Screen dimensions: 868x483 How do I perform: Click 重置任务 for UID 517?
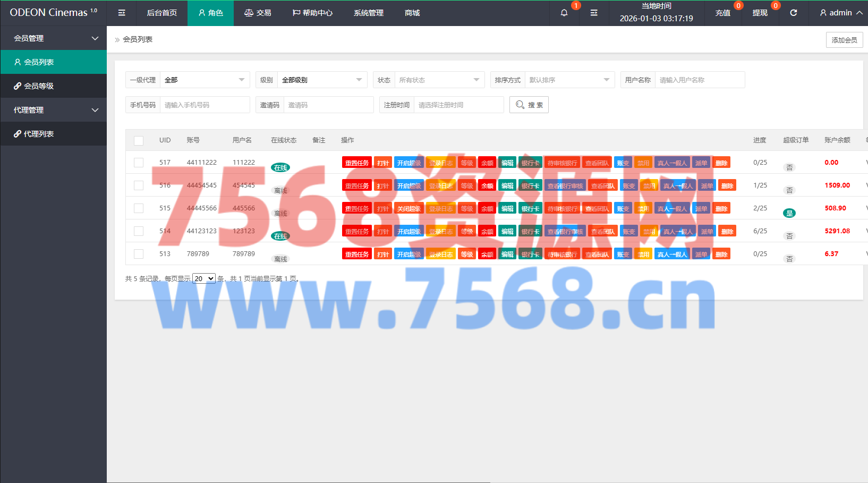coord(356,163)
